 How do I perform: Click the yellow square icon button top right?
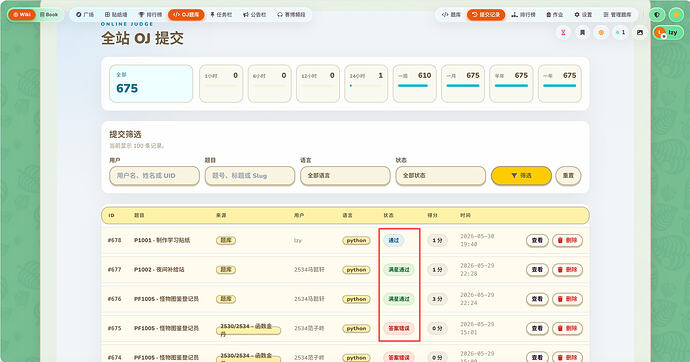point(676,15)
